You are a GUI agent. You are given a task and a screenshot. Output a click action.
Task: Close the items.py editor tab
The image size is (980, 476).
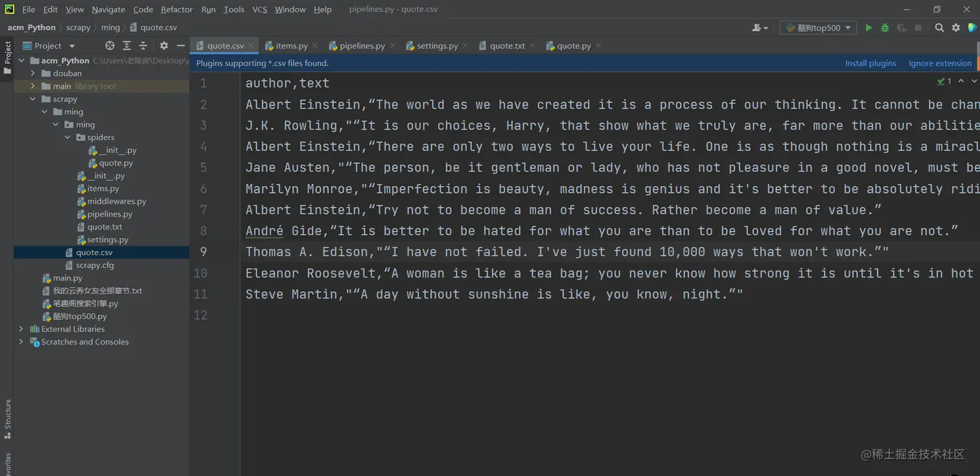[x=315, y=45]
